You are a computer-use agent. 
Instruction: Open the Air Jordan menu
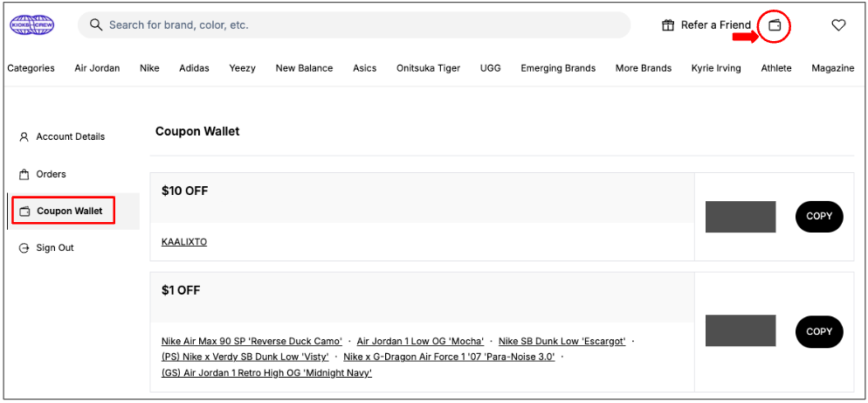pos(97,68)
